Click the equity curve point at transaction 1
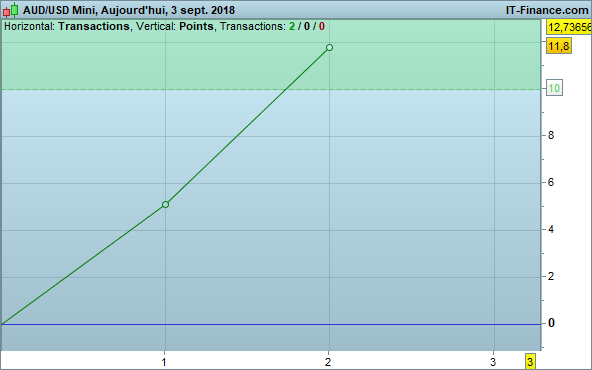 (x=165, y=205)
